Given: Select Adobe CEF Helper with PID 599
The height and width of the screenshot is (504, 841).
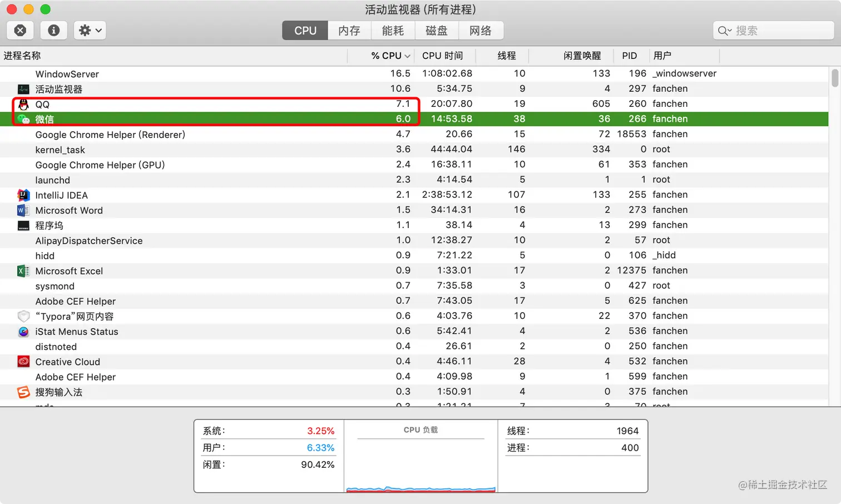Looking at the screenshot, I should 414,377.
